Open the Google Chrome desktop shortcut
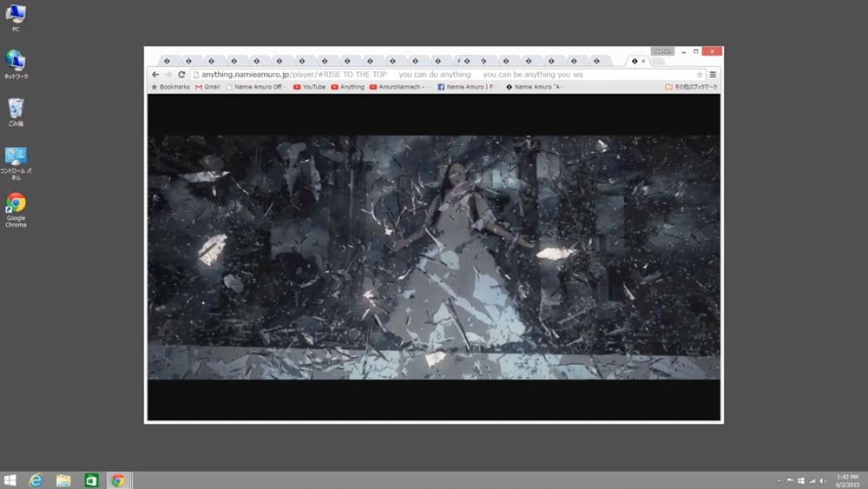 click(16, 209)
